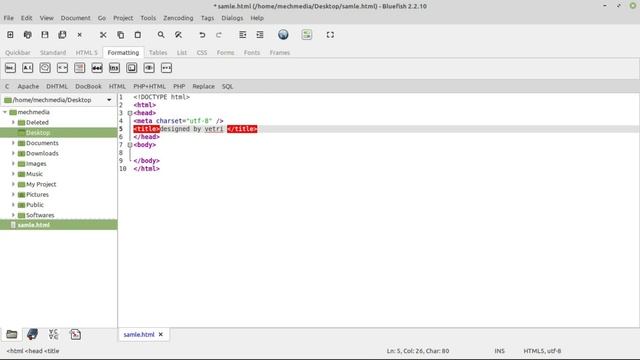Collapse the head block fold marker
640x360 pixels.
click(130, 113)
